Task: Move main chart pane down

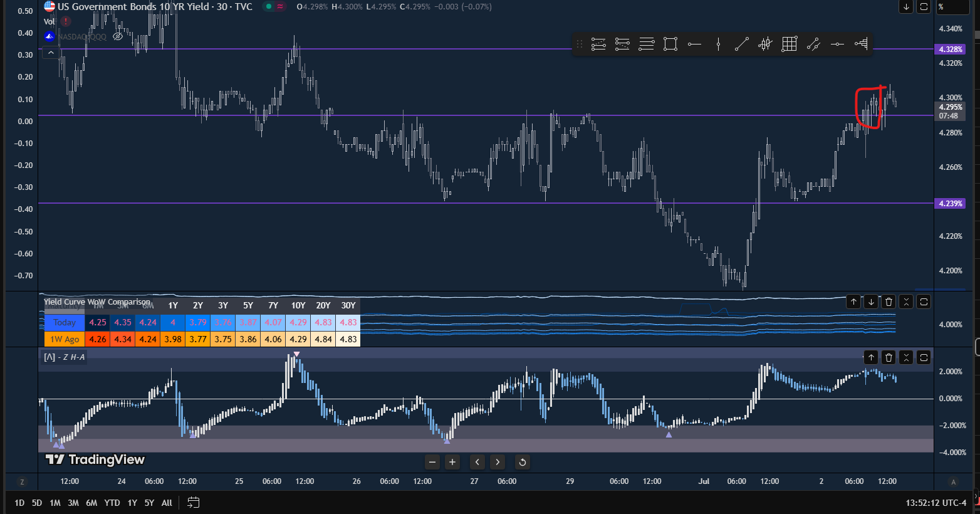Action: coord(906,7)
